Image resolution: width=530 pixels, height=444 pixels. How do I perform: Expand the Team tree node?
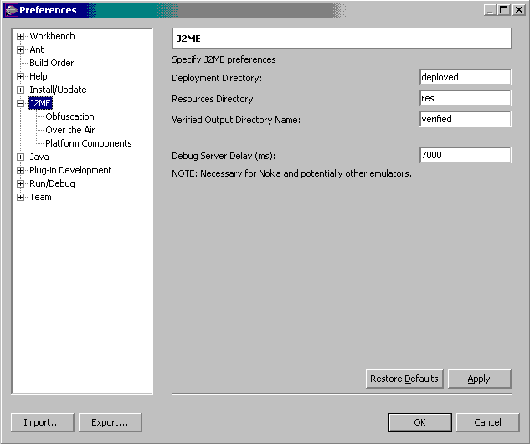20,197
